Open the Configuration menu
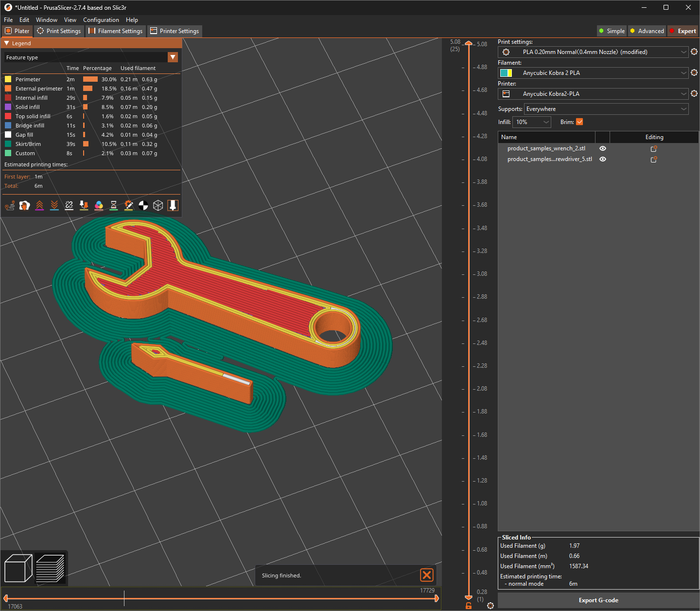 point(101,20)
